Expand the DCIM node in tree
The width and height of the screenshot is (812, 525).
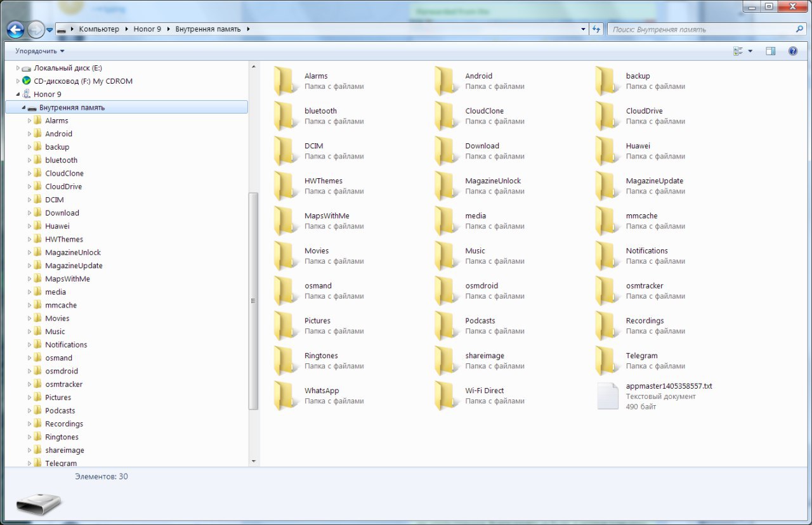tap(29, 200)
